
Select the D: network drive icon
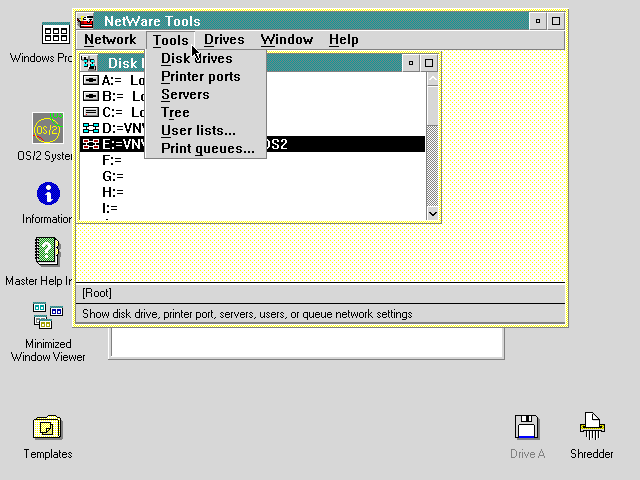coord(91,128)
